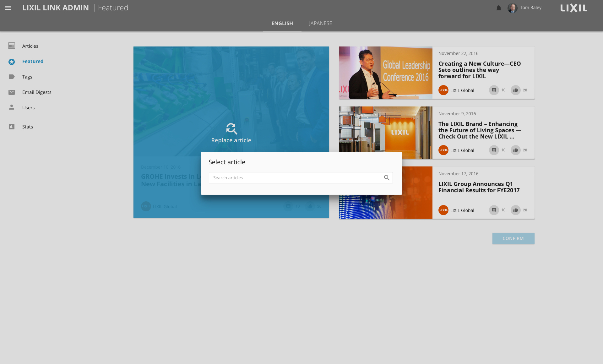This screenshot has width=603, height=364.
Task: Click thumbs-up icon on Q1 Financial Results card
Action: [x=516, y=210]
